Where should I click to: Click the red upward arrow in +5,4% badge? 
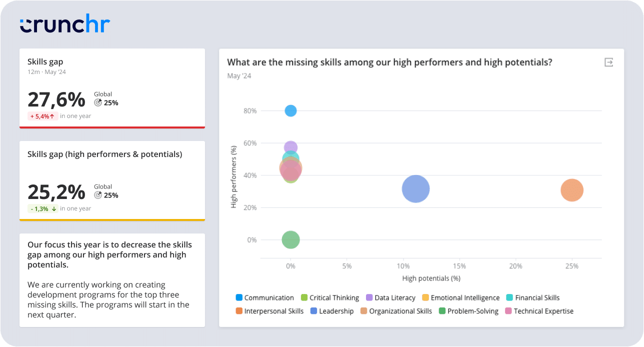[x=52, y=116]
